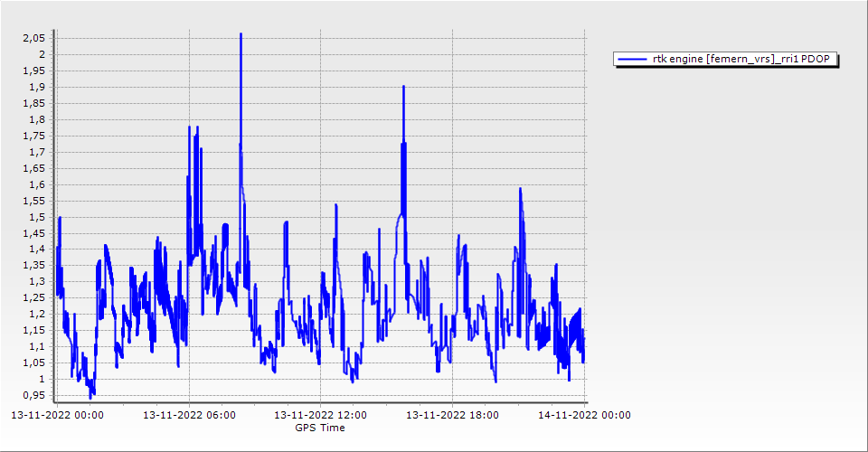868x452 pixels.
Task: Click the 13-11-2022 18:00 x-axis label
Action: coord(453,416)
